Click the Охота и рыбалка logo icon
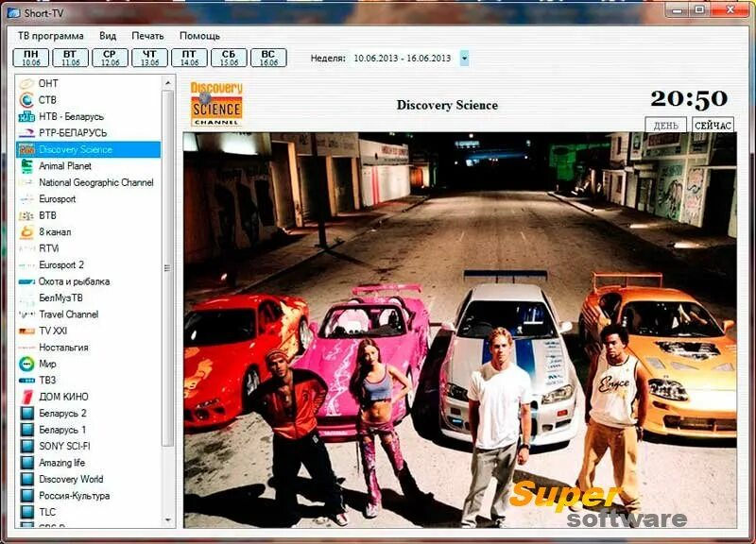Viewport: 756px width, 544px height. pyautogui.click(x=26, y=281)
